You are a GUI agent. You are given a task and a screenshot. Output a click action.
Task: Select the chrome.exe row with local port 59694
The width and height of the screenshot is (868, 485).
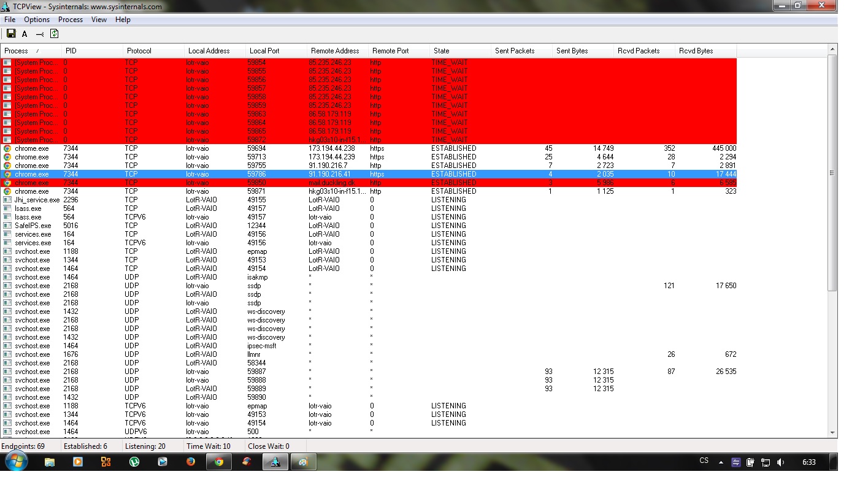(x=32, y=148)
